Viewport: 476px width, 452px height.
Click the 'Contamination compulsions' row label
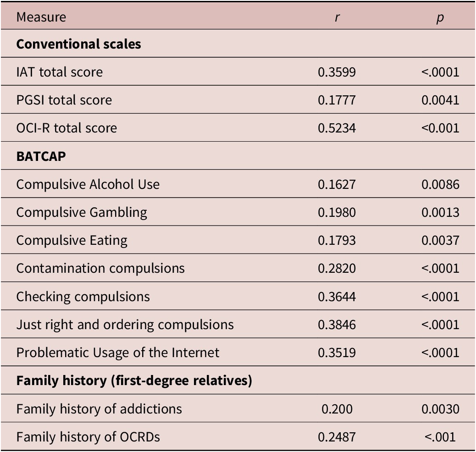click(100, 268)
